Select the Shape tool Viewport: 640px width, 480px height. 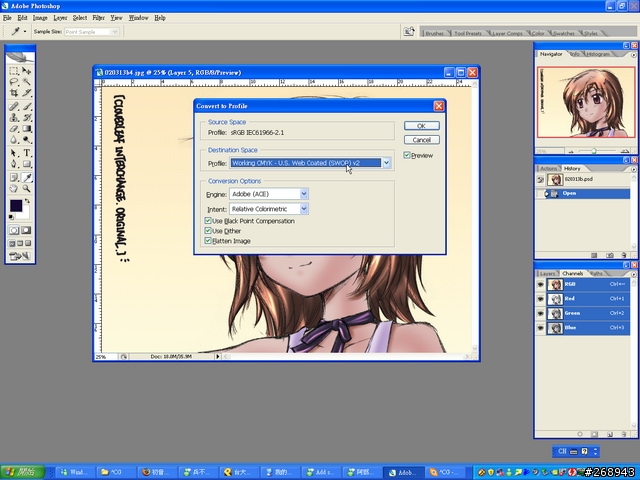click(x=27, y=164)
